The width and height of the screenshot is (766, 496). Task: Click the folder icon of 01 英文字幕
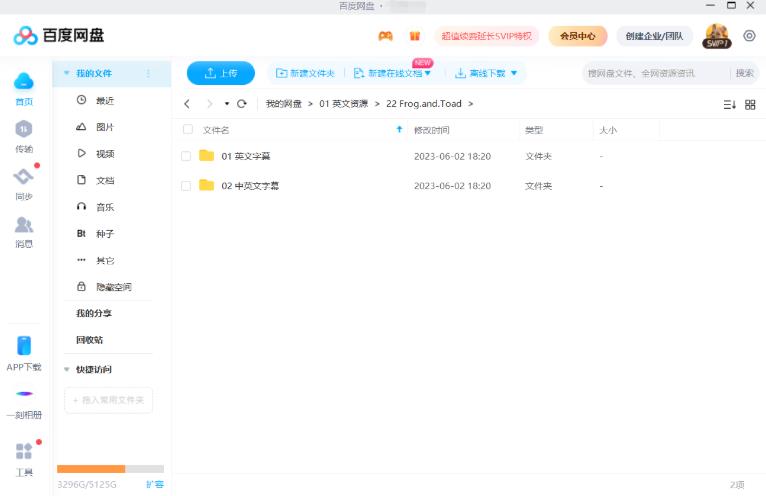pos(207,156)
